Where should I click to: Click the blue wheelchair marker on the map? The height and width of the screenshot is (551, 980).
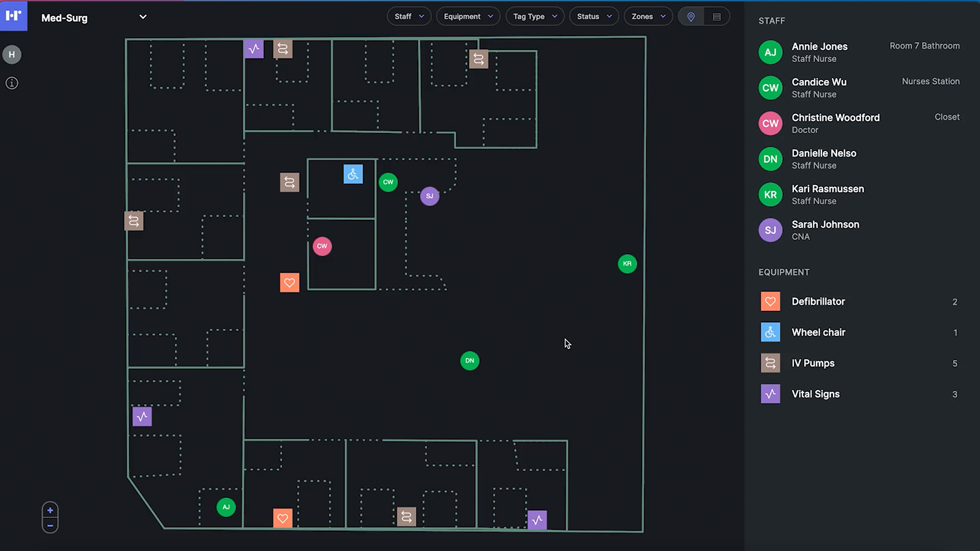click(353, 174)
